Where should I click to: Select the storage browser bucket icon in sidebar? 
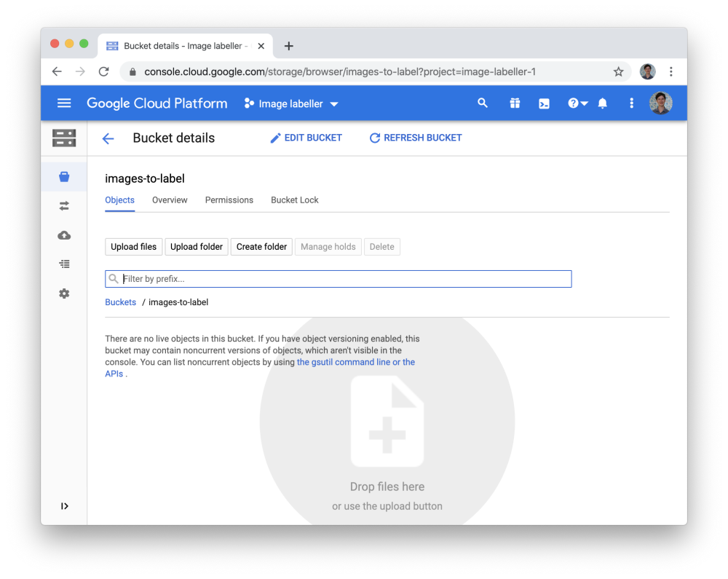tap(64, 177)
